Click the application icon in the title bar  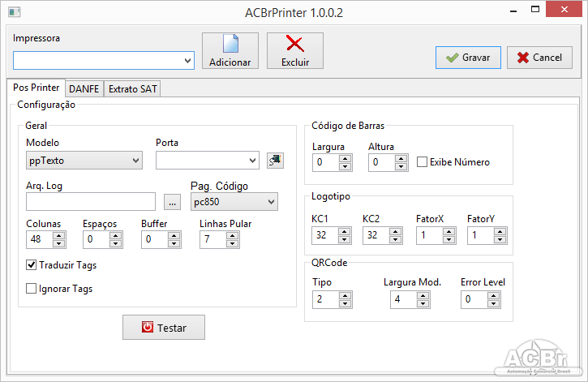pos(15,12)
